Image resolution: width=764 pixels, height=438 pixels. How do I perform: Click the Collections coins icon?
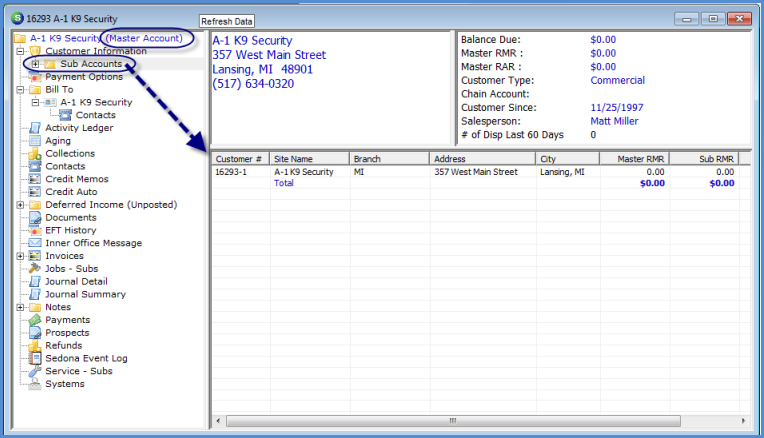pos(35,153)
